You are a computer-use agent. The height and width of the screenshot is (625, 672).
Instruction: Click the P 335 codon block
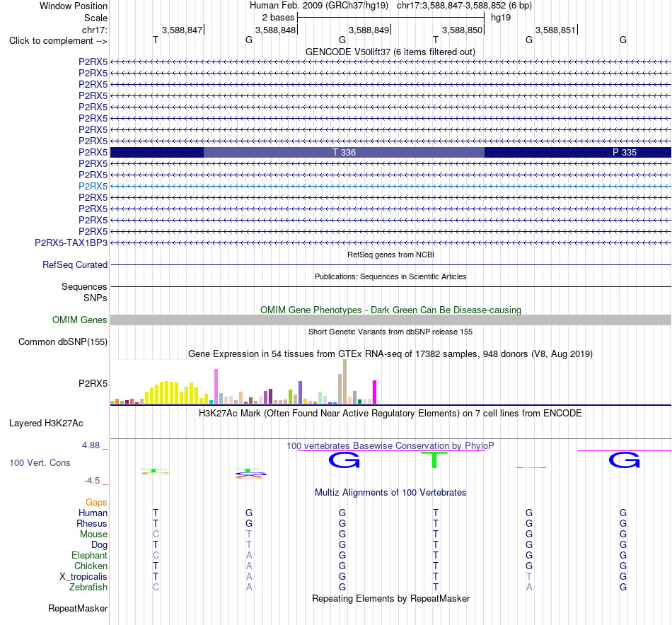pyautogui.click(x=578, y=152)
